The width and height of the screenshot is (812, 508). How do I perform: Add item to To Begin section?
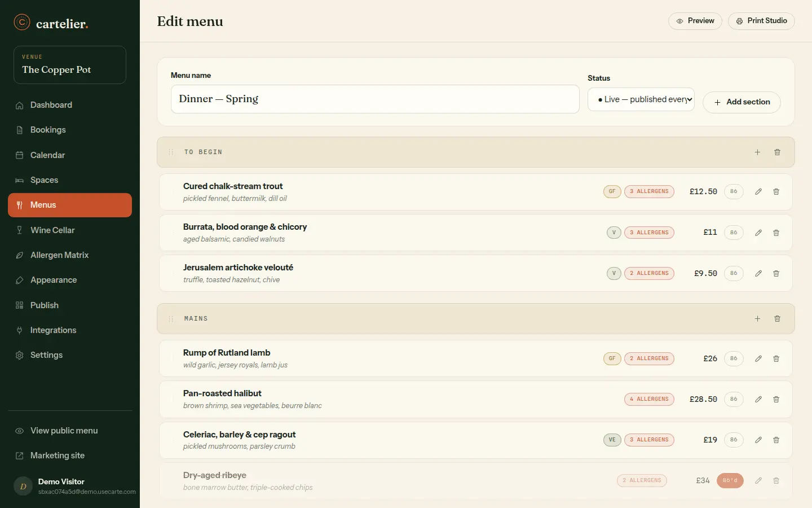tap(757, 152)
